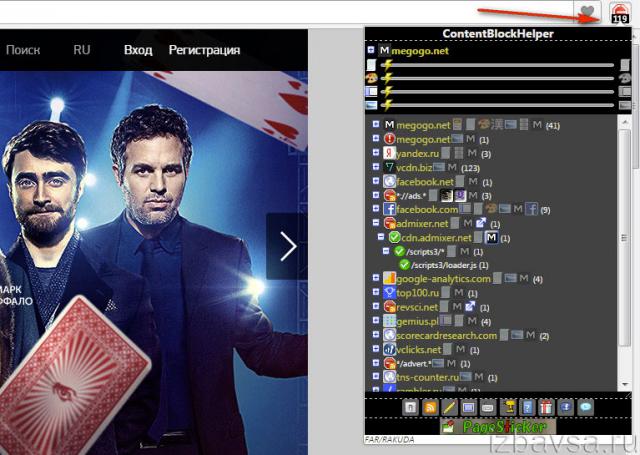Click the M favicon beside header megogo.net
Image resolution: width=640 pixels, height=455 pixels.
coord(384,50)
